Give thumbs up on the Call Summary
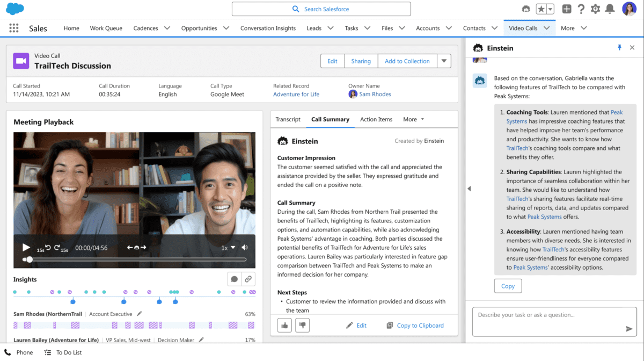The image size is (644, 361). pos(284,325)
